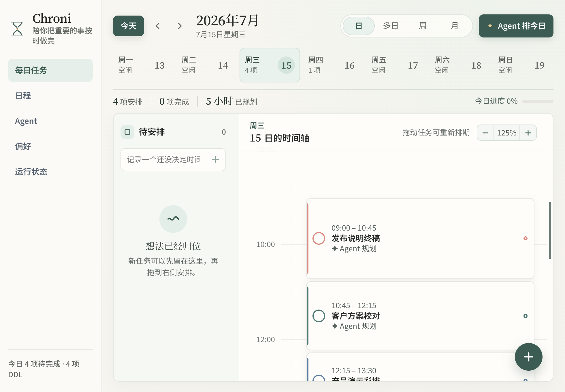Mark the 12:15 – 13:30 task as complete
This screenshot has height=392, width=565.
tap(319, 378)
